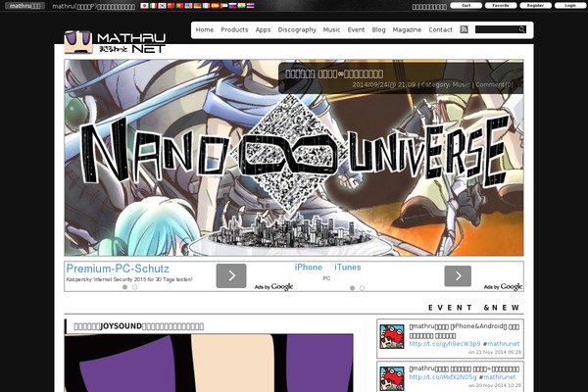The width and height of the screenshot is (588, 392).
Task: Click the Login button
Action: click(x=570, y=6)
